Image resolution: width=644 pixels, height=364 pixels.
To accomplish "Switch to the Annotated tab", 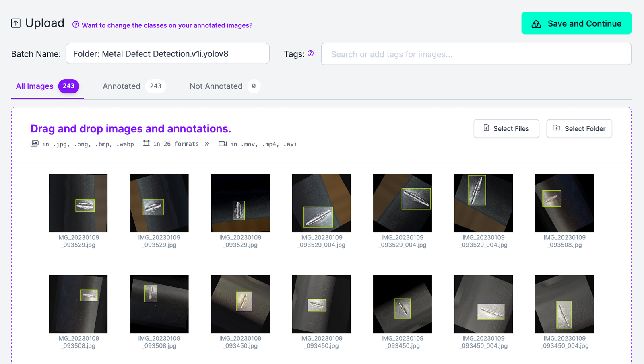I will (121, 86).
